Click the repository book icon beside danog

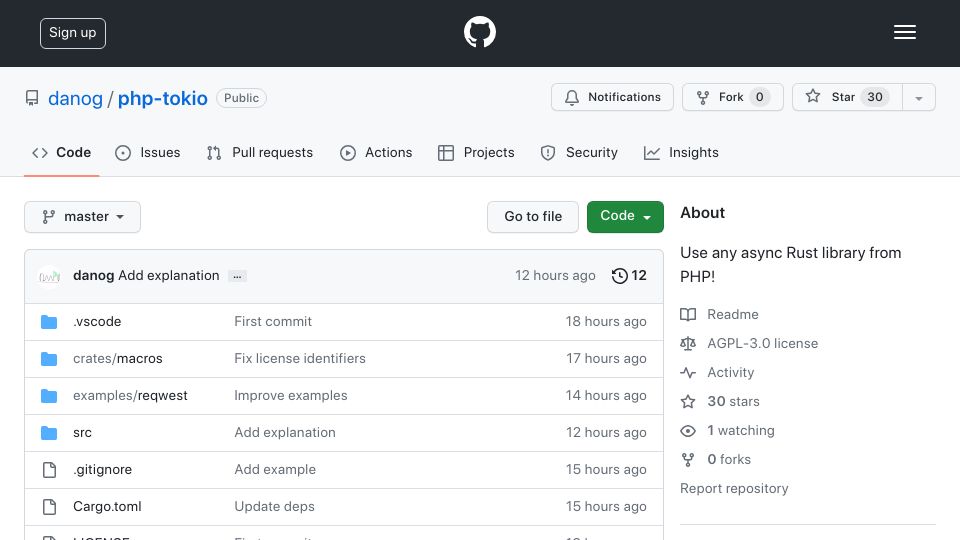pyautogui.click(x=32, y=98)
